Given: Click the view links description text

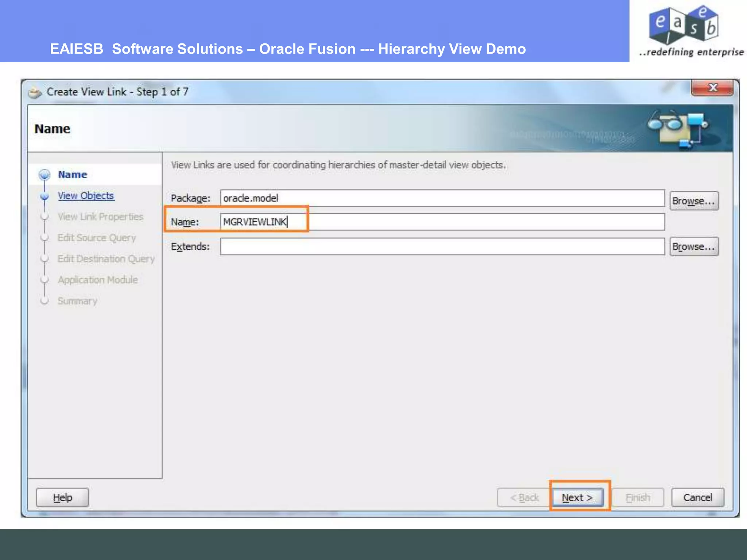Looking at the screenshot, I should 338,165.
